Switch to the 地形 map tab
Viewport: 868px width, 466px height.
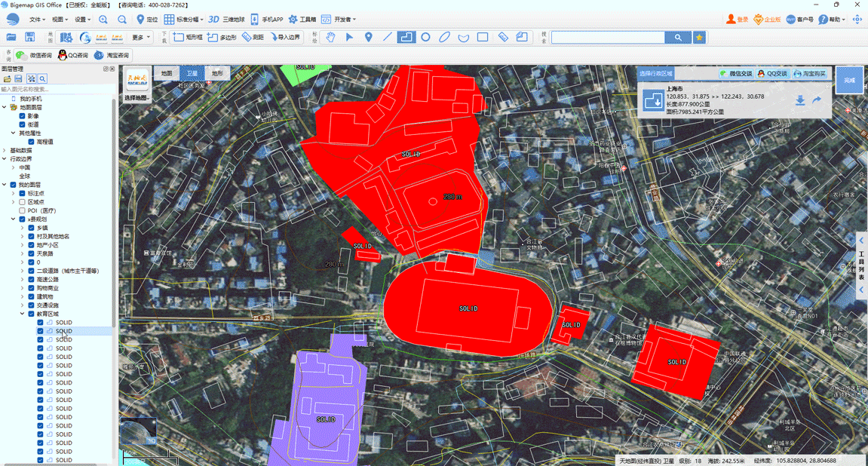(217, 73)
